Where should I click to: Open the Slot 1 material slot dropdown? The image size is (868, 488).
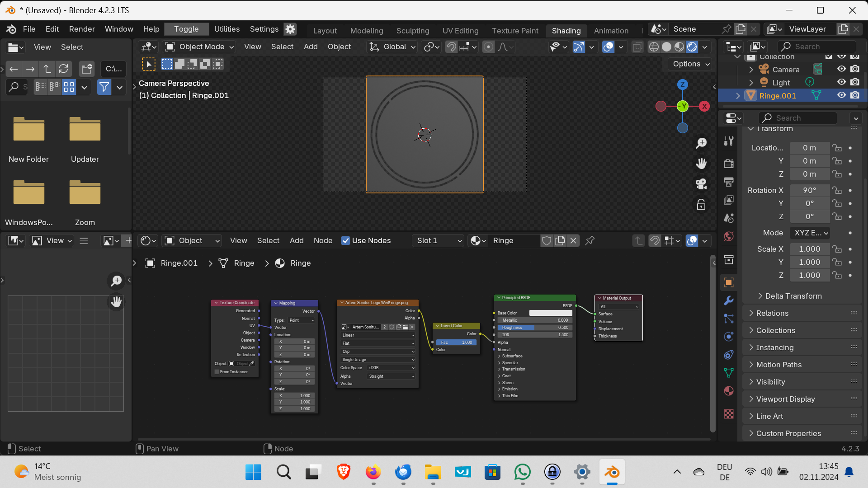438,241
